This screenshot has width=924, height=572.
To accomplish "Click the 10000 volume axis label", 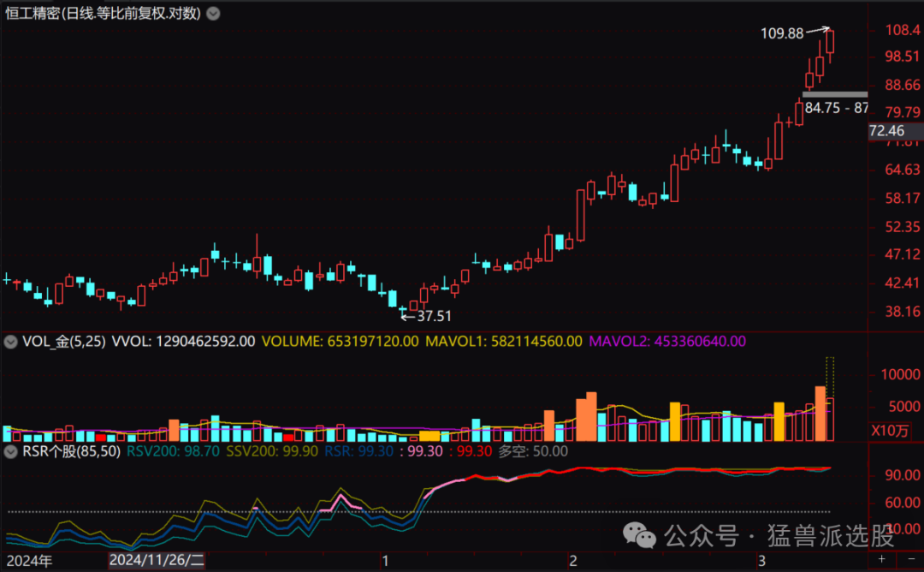I will (900, 374).
